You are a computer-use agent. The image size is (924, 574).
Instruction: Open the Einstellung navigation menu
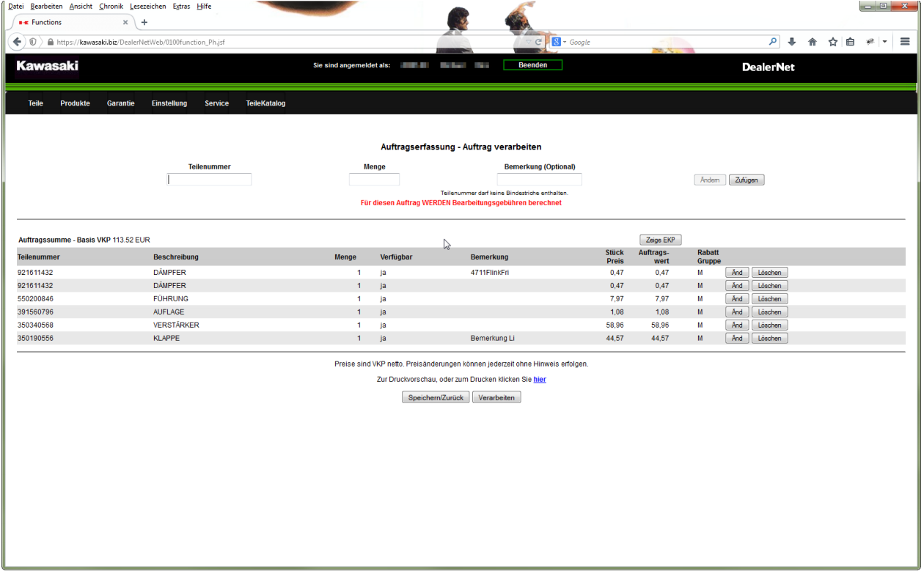[169, 103]
